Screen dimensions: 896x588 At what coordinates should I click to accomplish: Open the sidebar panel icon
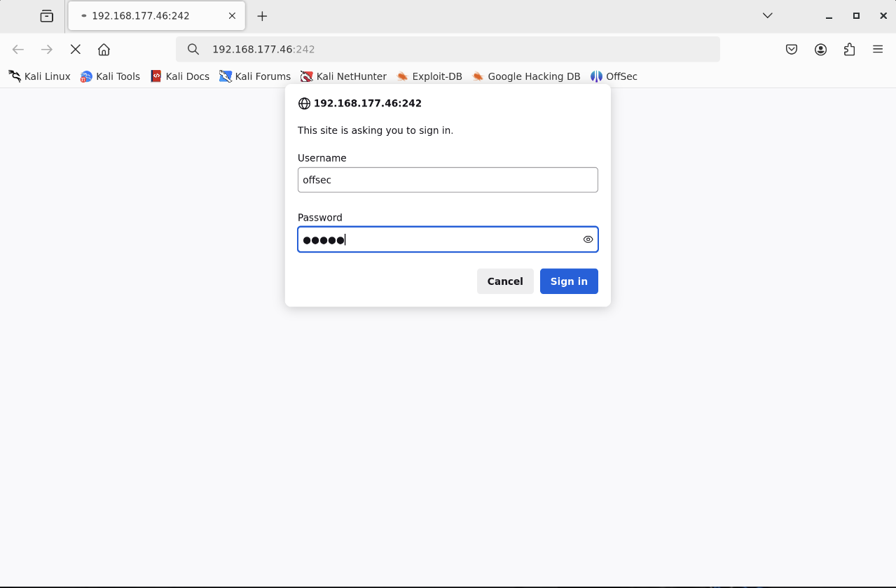point(46,15)
